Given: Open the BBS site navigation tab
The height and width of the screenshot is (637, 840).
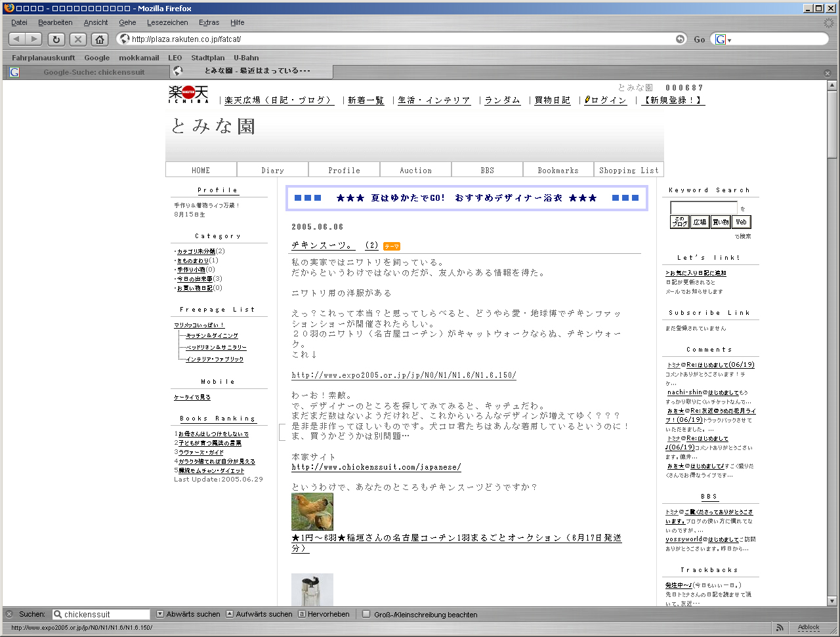Looking at the screenshot, I should tap(487, 170).
